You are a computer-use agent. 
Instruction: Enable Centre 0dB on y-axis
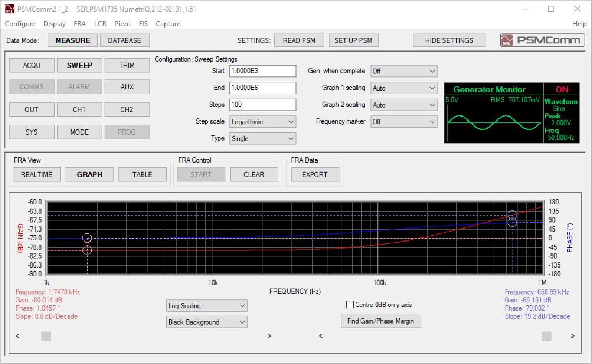pyautogui.click(x=350, y=304)
